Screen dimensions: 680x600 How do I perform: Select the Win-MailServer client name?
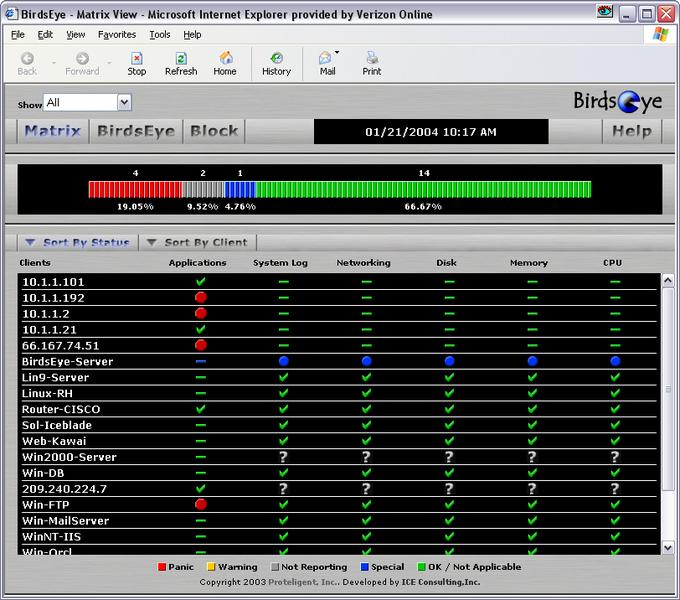[x=65, y=521]
